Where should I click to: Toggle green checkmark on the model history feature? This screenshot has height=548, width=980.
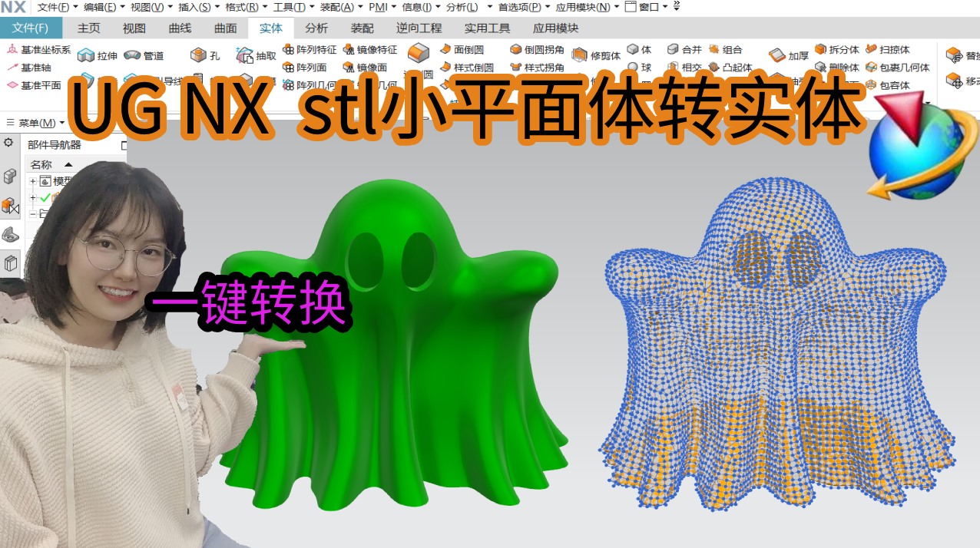[45, 197]
